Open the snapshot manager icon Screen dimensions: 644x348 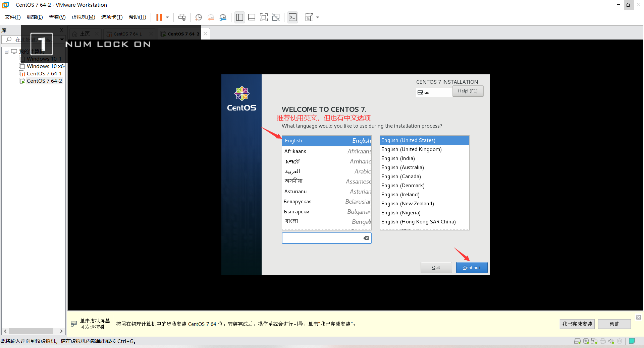pos(223,17)
